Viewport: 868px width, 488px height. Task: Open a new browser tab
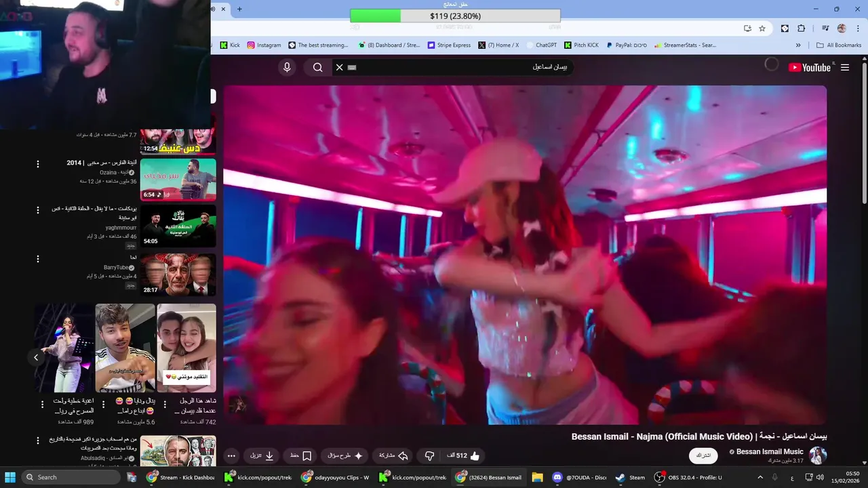[x=239, y=9]
